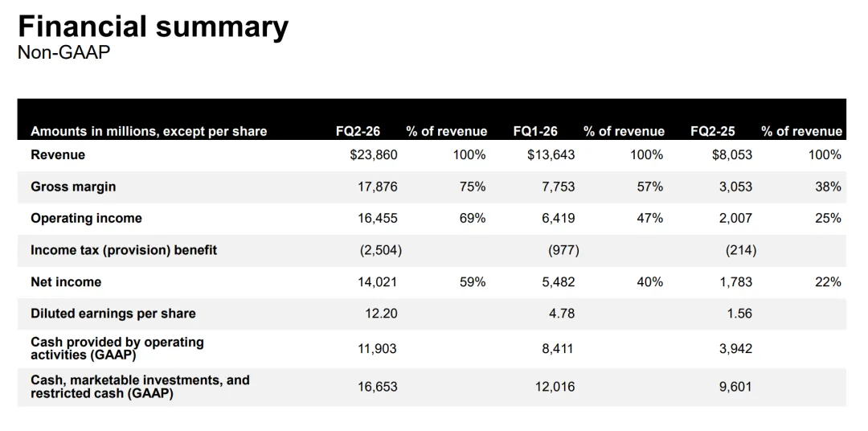Click the 12,016 cash value
Viewport: 868px width, 431px height.
click(x=555, y=387)
